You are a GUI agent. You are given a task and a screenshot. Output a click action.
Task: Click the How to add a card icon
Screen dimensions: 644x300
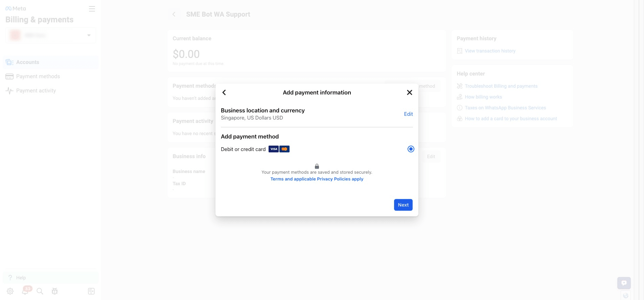click(x=460, y=119)
